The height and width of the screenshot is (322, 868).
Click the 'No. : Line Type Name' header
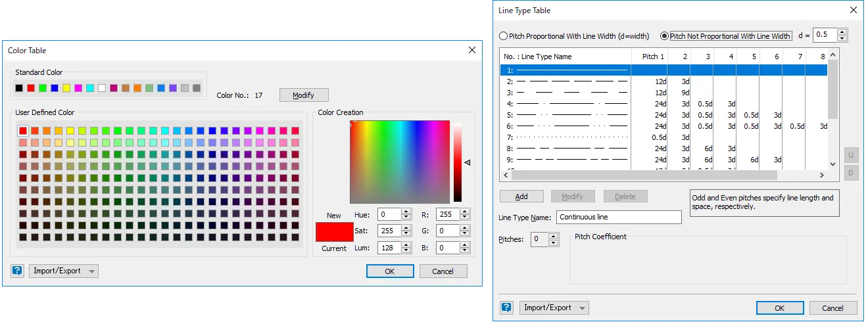click(x=566, y=57)
